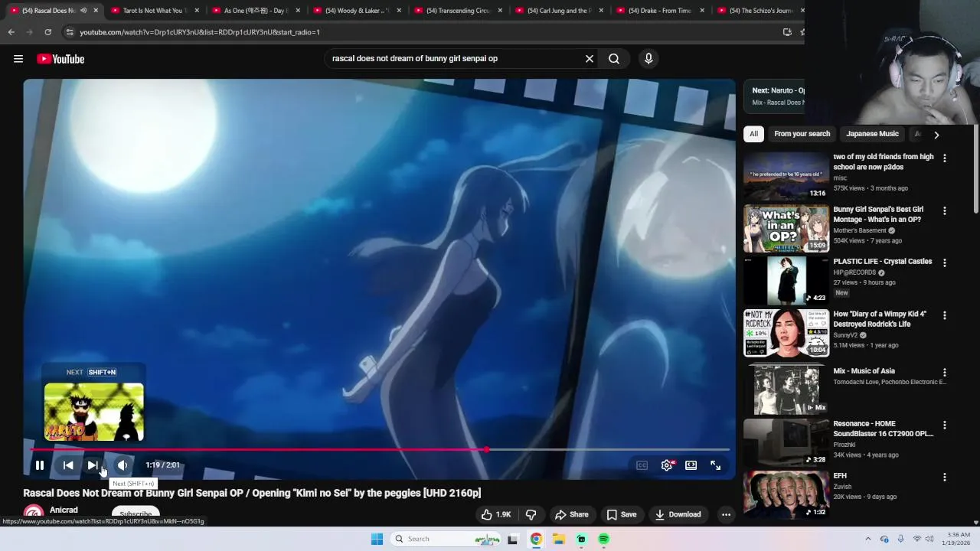Open menu for Mix - Music of Asia
980x551 pixels.
[x=944, y=373]
